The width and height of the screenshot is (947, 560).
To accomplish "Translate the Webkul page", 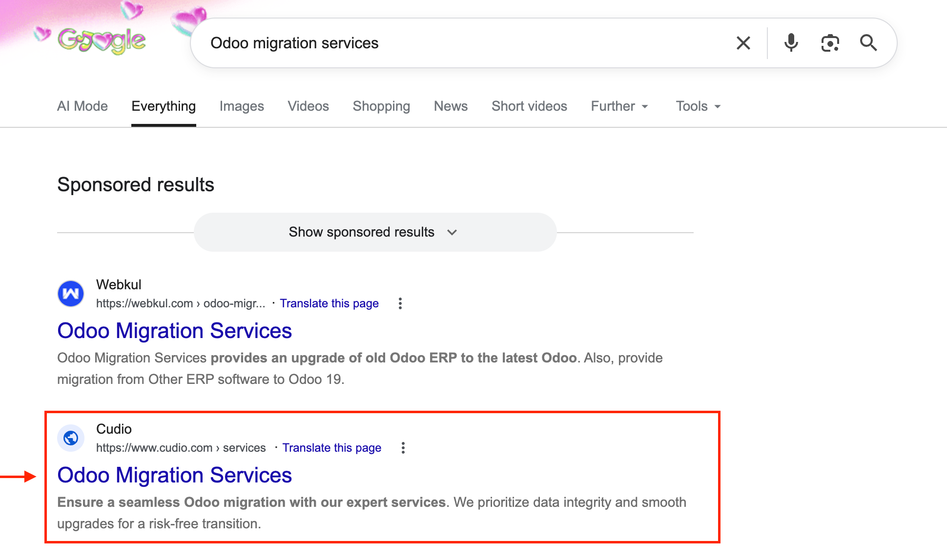I will coord(329,303).
